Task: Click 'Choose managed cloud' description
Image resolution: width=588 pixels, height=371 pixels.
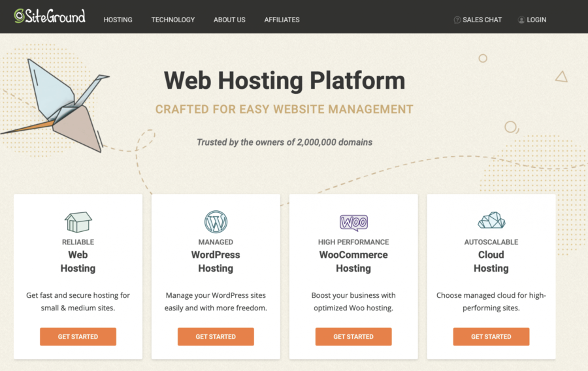Action: point(491,301)
